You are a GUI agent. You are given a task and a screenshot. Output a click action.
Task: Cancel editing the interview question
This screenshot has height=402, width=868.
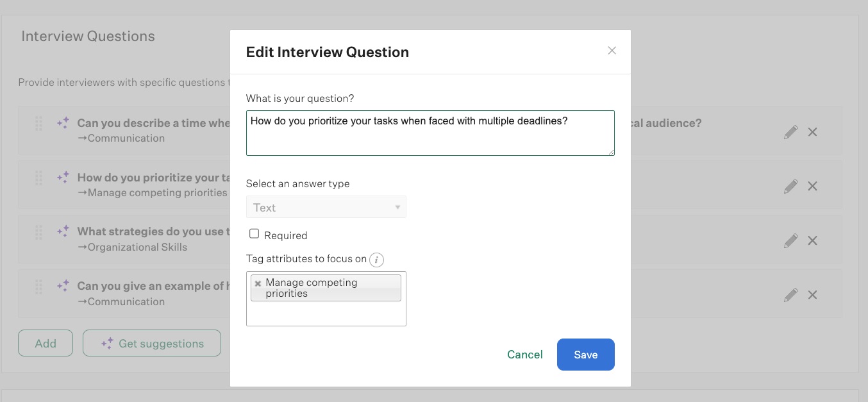524,354
